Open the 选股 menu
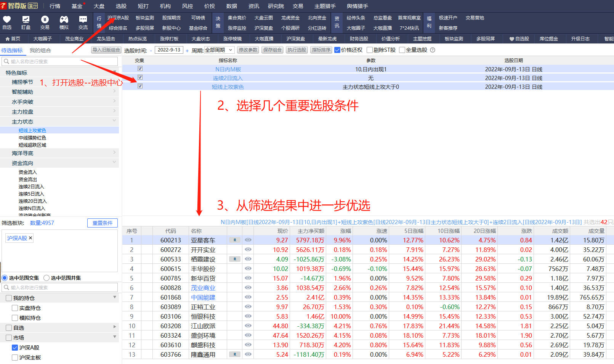614x364 pixels. coord(121,6)
